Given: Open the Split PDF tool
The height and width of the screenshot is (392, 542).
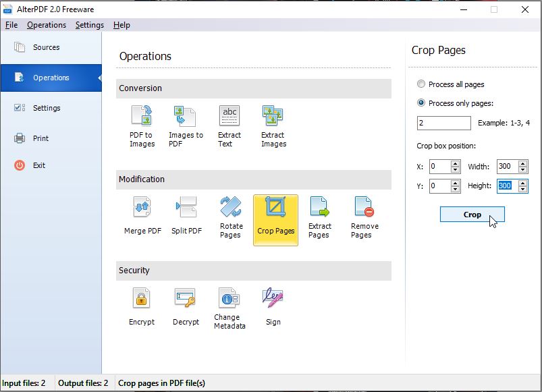Looking at the screenshot, I should pos(187,217).
